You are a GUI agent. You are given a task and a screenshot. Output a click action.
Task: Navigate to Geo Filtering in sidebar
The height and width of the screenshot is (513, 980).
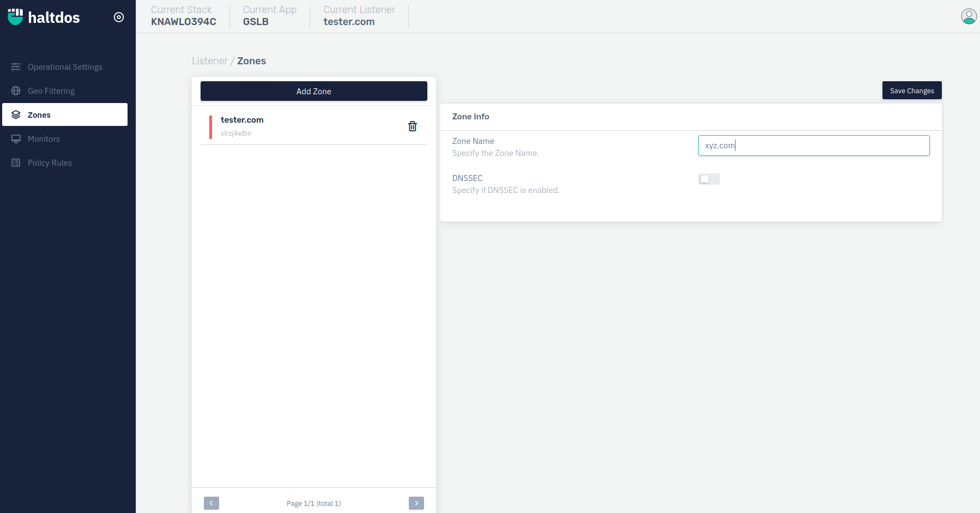[51, 91]
